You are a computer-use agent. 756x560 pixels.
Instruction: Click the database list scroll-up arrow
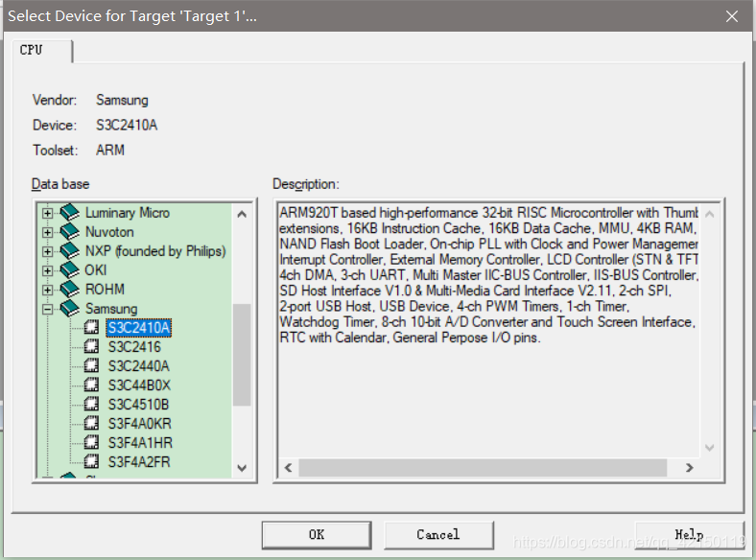tap(242, 214)
